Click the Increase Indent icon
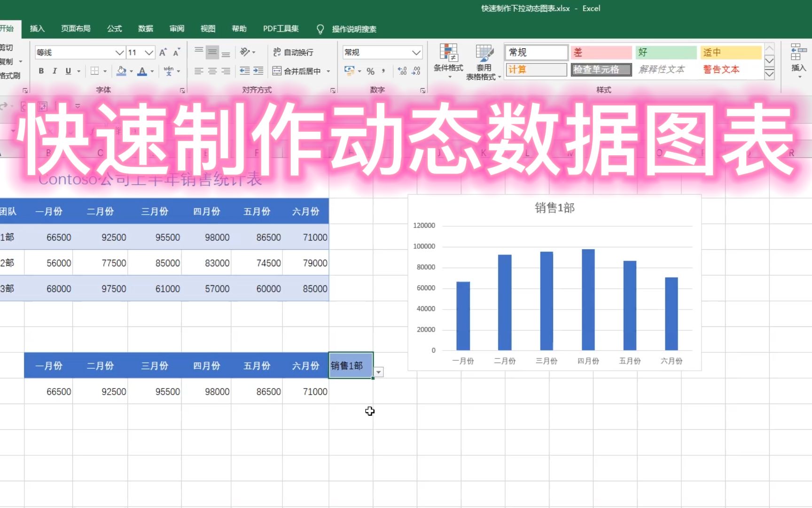The image size is (812, 508). click(258, 71)
